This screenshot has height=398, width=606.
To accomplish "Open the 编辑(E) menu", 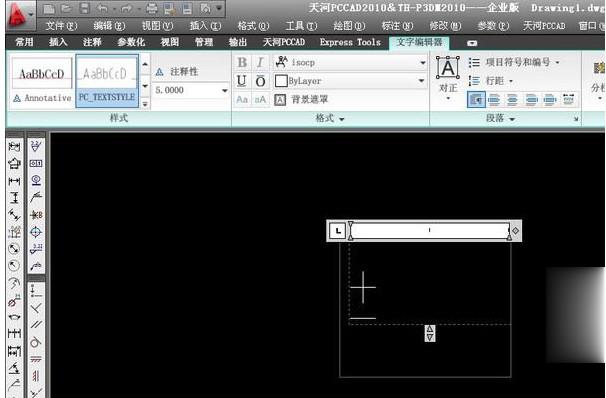I will coord(109,26).
